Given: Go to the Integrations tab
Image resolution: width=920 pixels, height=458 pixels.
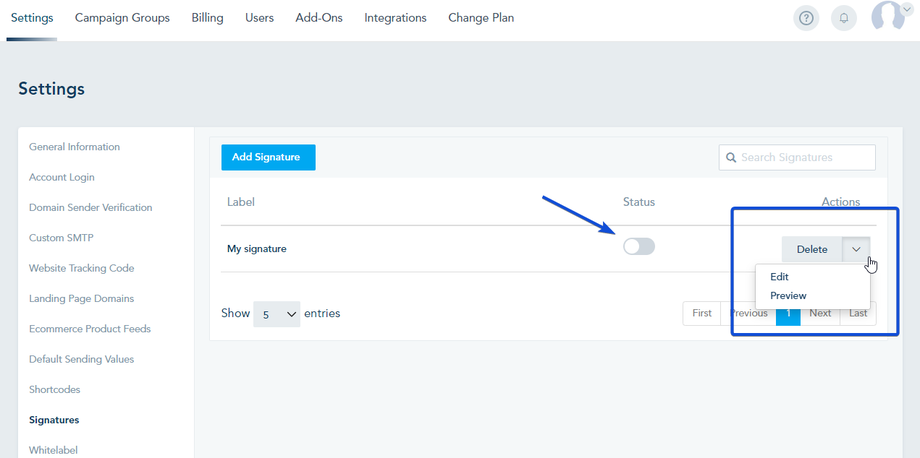Looking at the screenshot, I should pyautogui.click(x=395, y=18).
